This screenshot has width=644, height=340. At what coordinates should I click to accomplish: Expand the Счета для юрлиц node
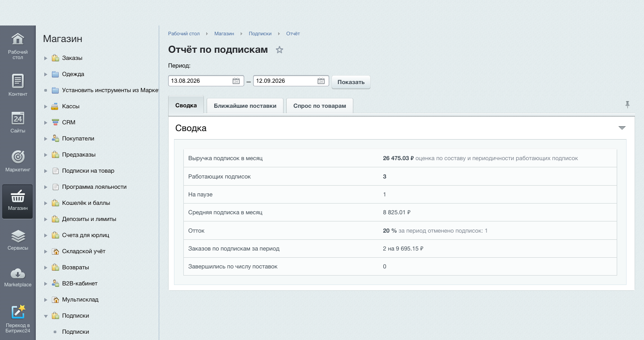(x=46, y=235)
